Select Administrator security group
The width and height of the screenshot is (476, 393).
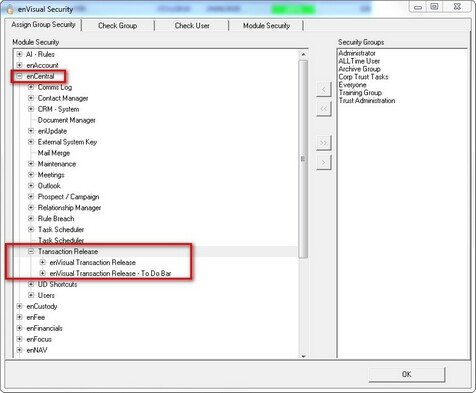click(357, 53)
